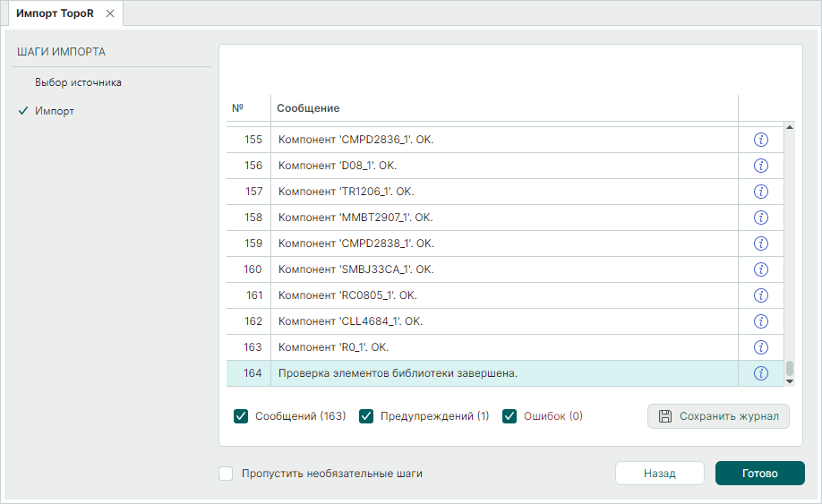Close the Импорт TopoR tab
The width and height of the screenshot is (822, 504).
(x=110, y=13)
